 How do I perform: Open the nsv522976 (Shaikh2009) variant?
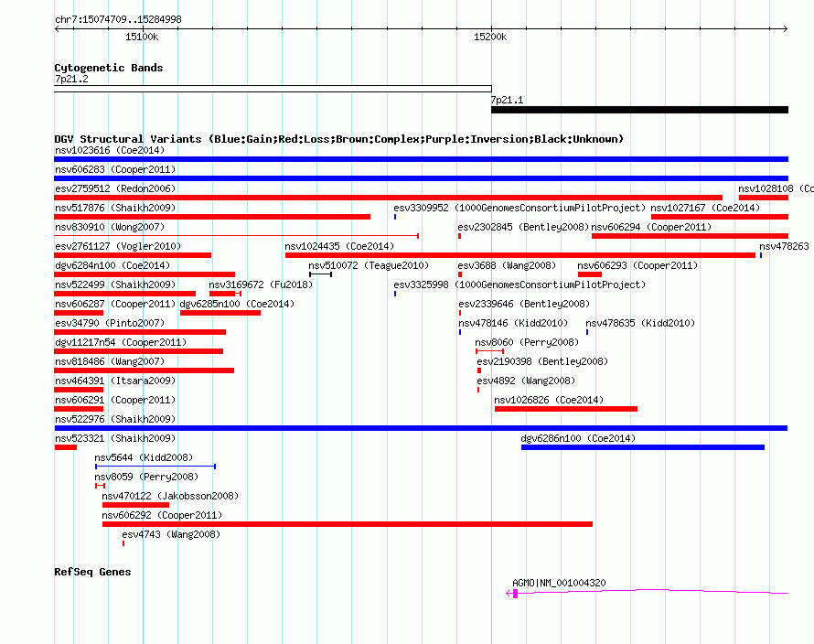coord(115,420)
